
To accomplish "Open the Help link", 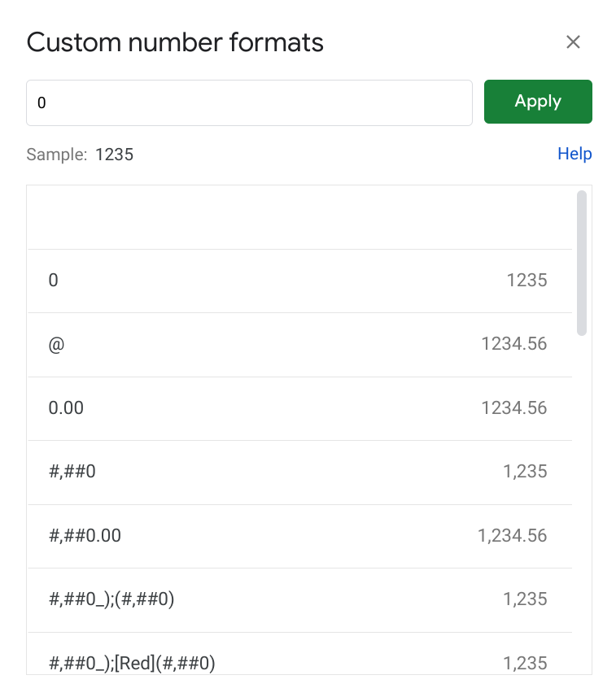I will pos(574,154).
